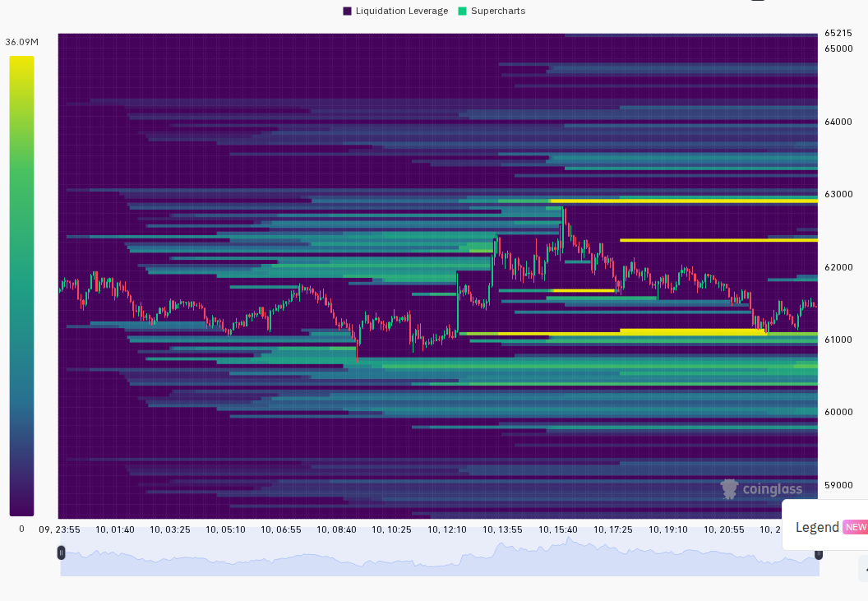
Task: Click the purple Liquidation Leverage legend square
Action: click(x=347, y=11)
